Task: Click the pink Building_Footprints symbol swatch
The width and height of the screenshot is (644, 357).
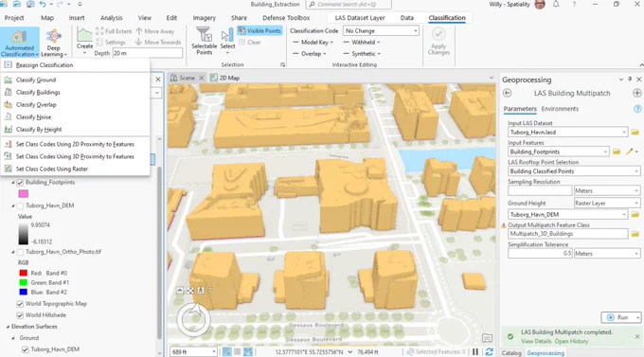Action: pyautogui.click(x=24, y=193)
